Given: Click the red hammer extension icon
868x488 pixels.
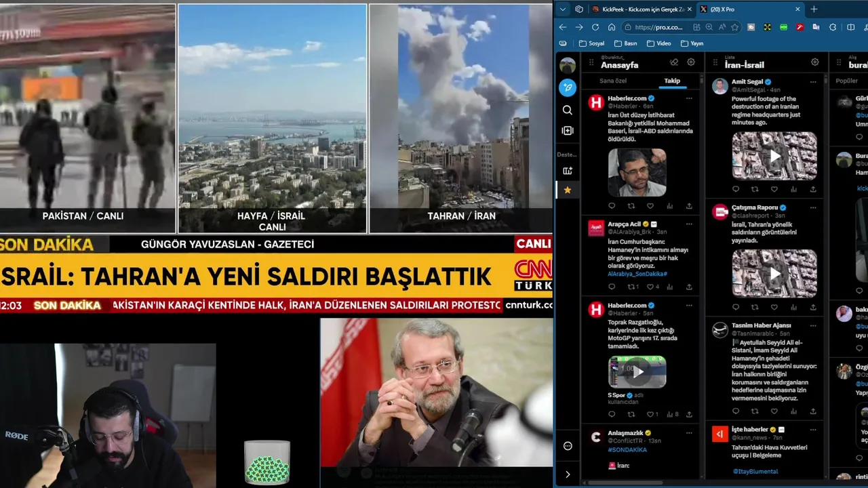Looking at the screenshot, I should click(800, 27).
